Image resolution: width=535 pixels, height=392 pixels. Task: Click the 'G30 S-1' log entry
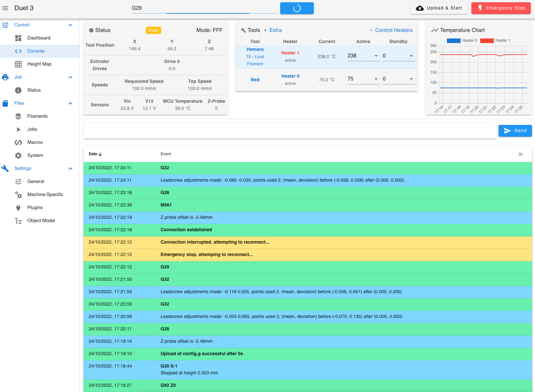click(308, 370)
